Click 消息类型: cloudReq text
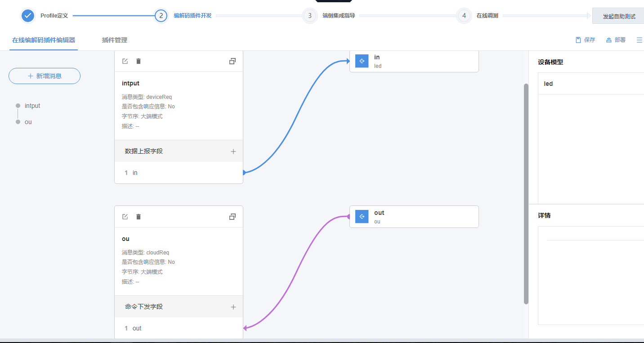The height and width of the screenshot is (343, 644). (145, 252)
